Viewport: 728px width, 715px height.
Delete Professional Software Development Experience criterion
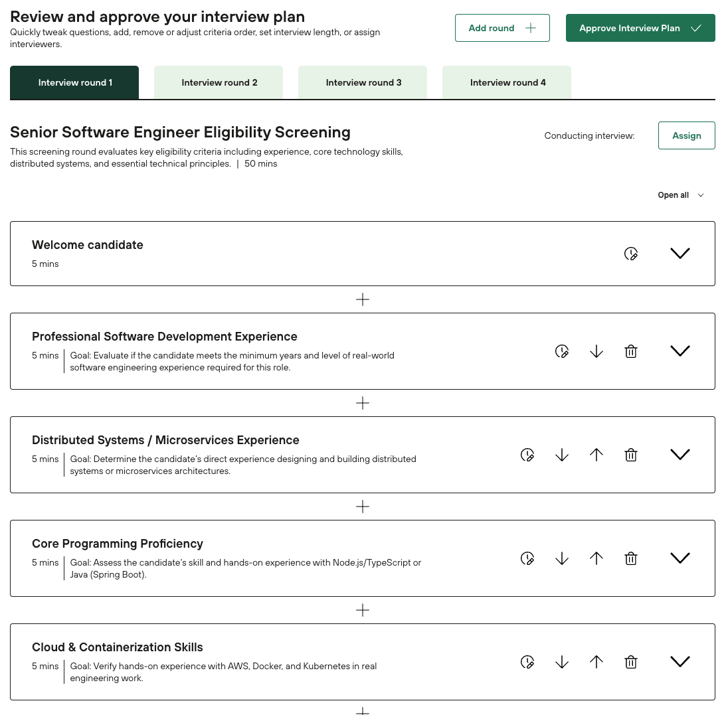click(x=631, y=351)
